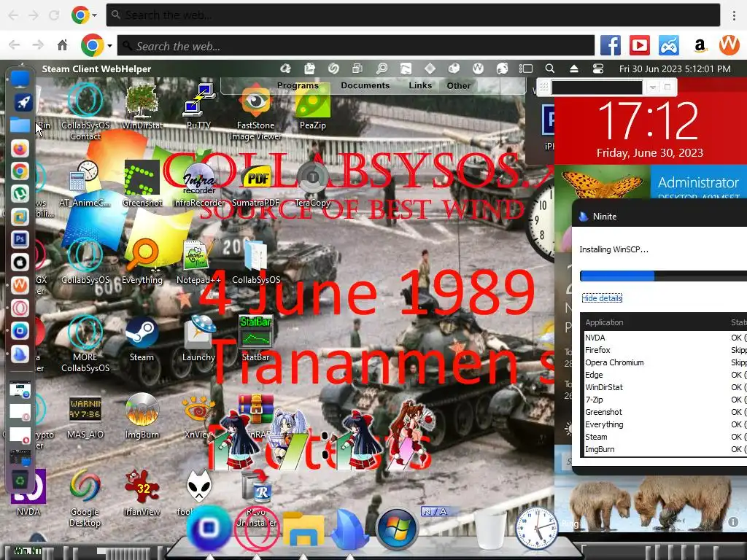Open the ImgBurn desktop icon
This screenshot has height=560, width=747.
click(142, 416)
